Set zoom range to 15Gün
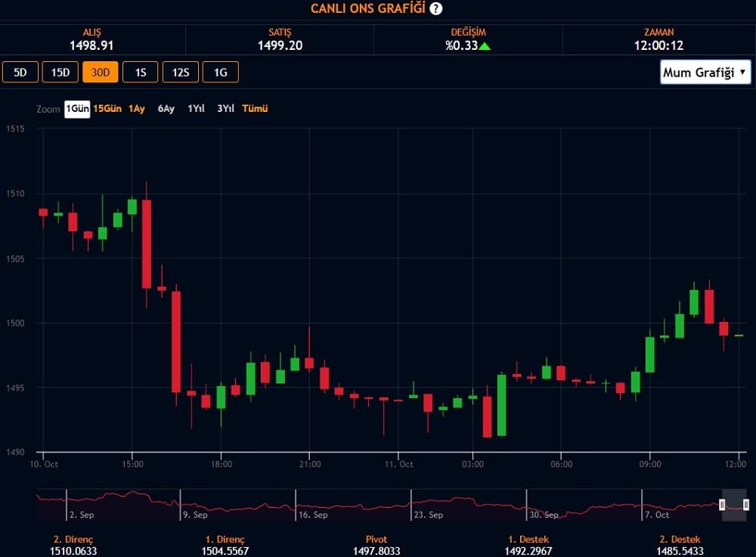 [107, 109]
